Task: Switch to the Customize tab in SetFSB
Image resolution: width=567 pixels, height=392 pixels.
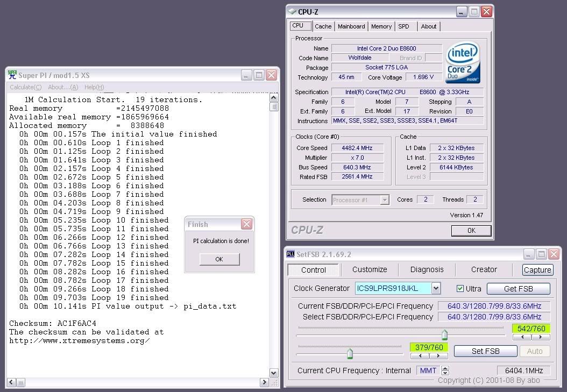Action: pyautogui.click(x=370, y=269)
